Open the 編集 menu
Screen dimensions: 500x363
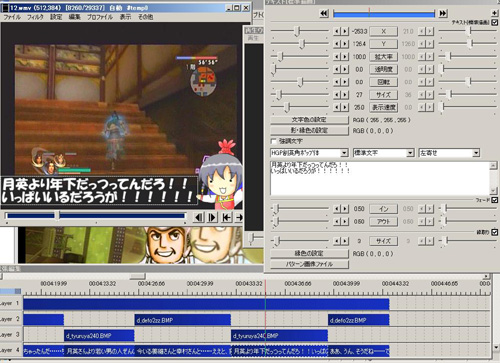point(74,17)
